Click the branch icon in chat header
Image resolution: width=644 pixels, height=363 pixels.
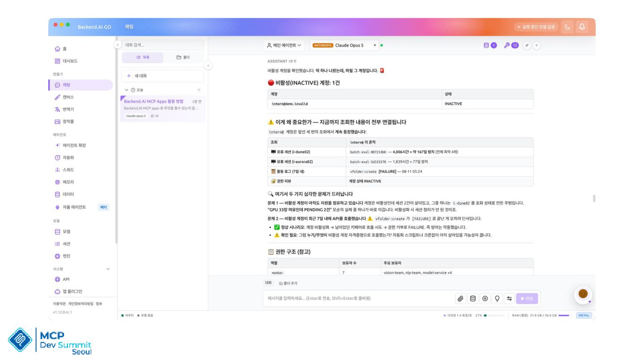527,45
